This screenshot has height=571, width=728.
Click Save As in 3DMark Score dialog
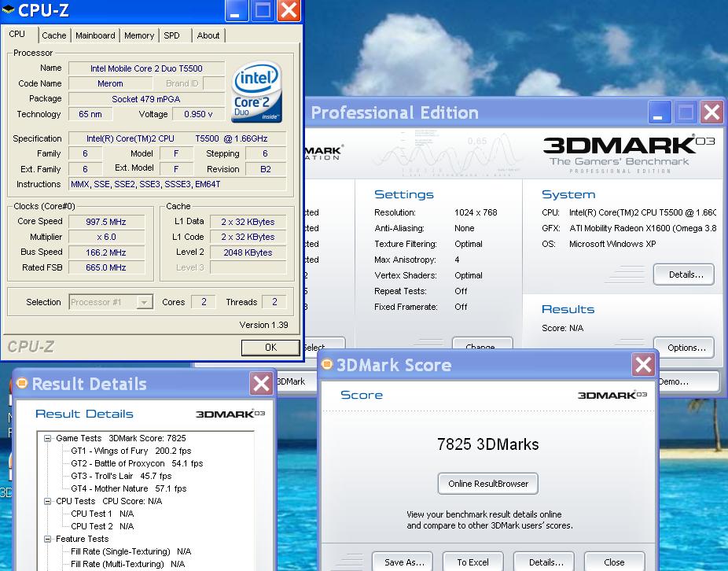[x=403, y=562]
